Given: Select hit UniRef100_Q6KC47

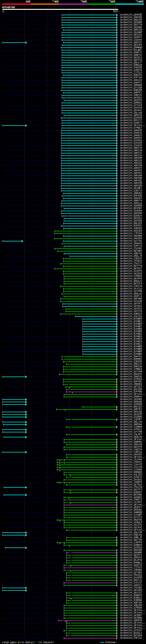Looking at the screenshot, I should (131, 42).
